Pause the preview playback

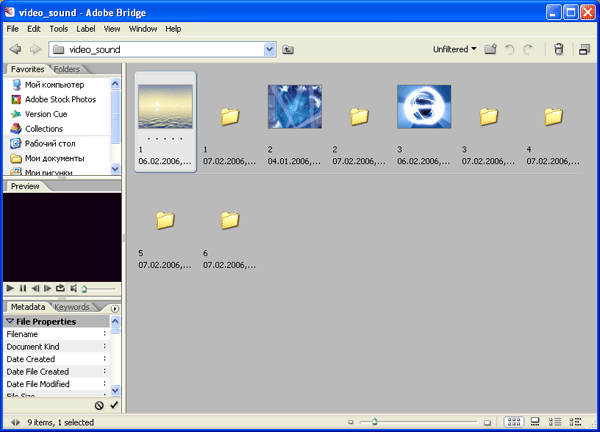[x=22, y=288]
